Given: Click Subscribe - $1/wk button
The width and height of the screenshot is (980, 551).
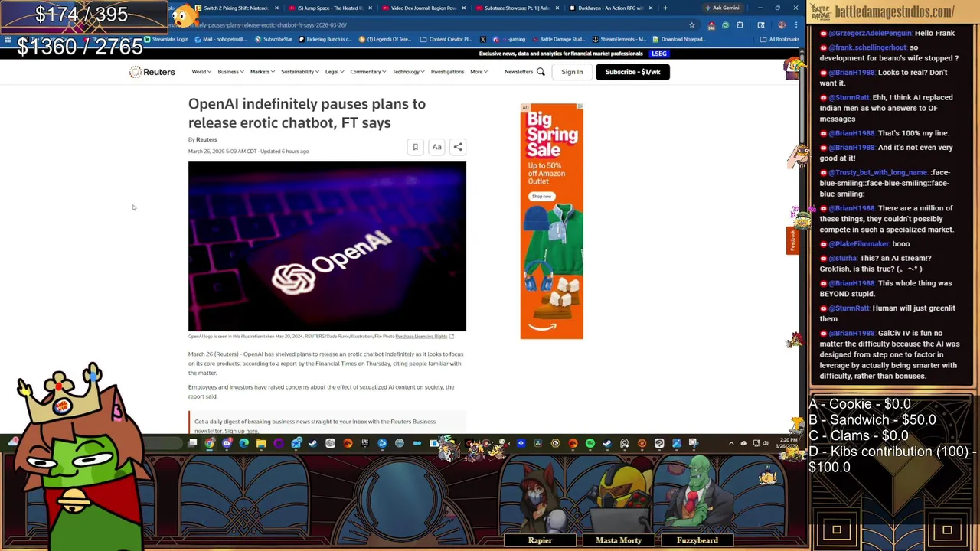Looking at the screenshot, I should point(632,72).
